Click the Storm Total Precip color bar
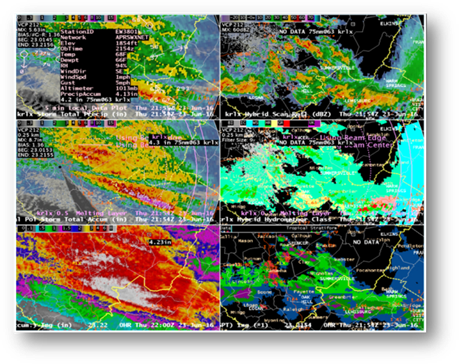This screenshot has width=459, height=364. pyautogui.click(x=67, y=18)
